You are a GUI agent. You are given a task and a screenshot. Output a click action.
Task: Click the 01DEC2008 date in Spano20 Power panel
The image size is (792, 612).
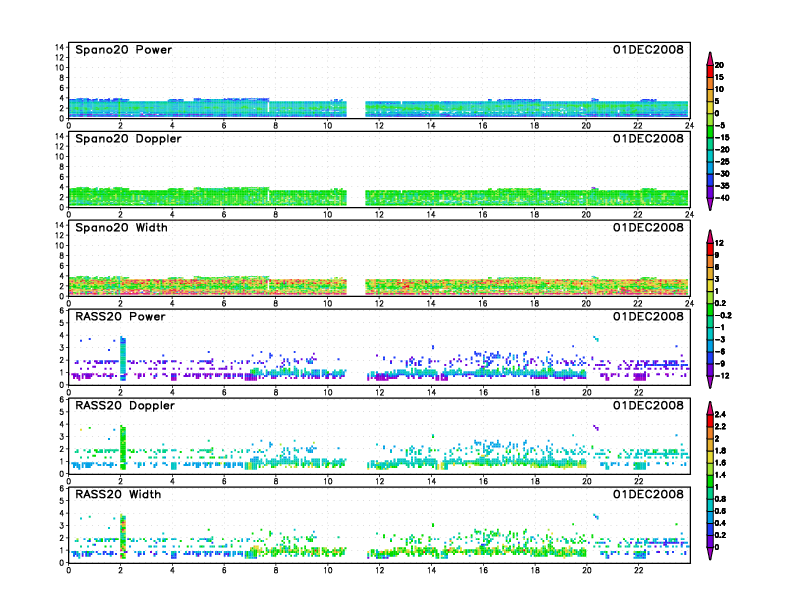pyautogui.click(x=648, y=50)
